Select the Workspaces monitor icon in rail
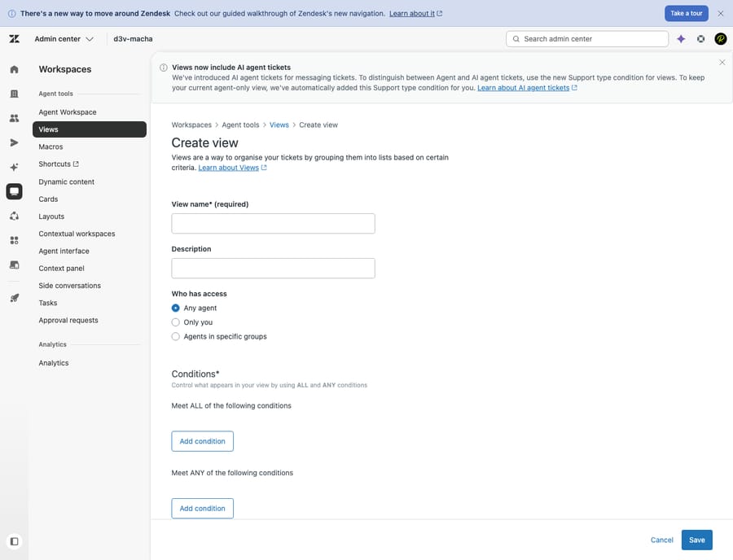This screenshot has height=560, width=733. tap(14, 191)
